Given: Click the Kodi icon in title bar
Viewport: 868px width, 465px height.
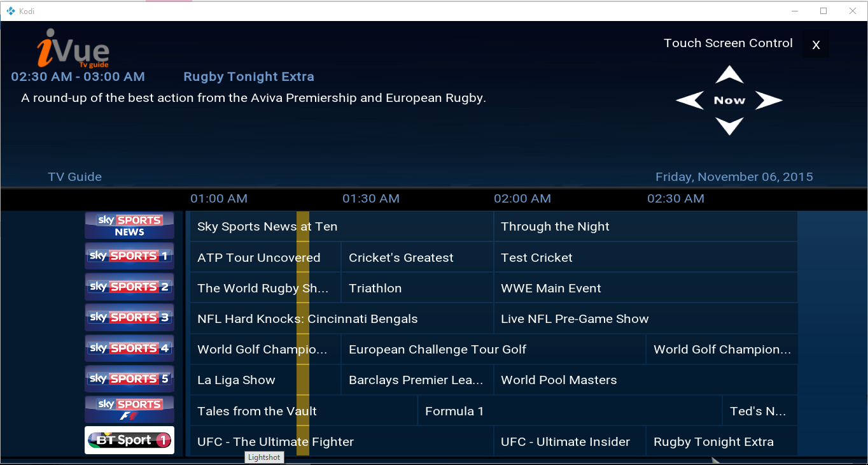Looking at the screenshot, I should (x=10, y=11).
